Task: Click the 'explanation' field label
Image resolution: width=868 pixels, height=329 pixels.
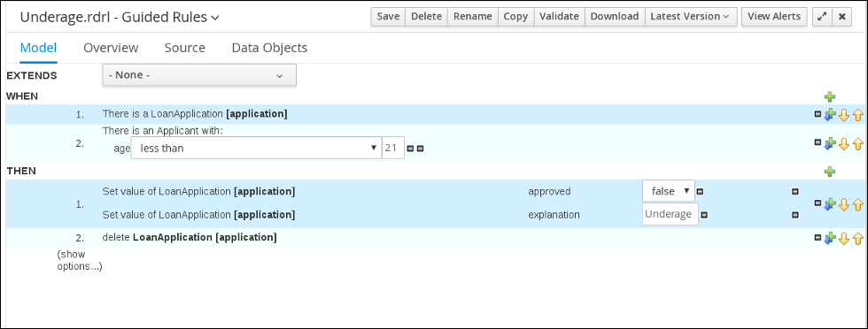Action: [x=554, y=215]
